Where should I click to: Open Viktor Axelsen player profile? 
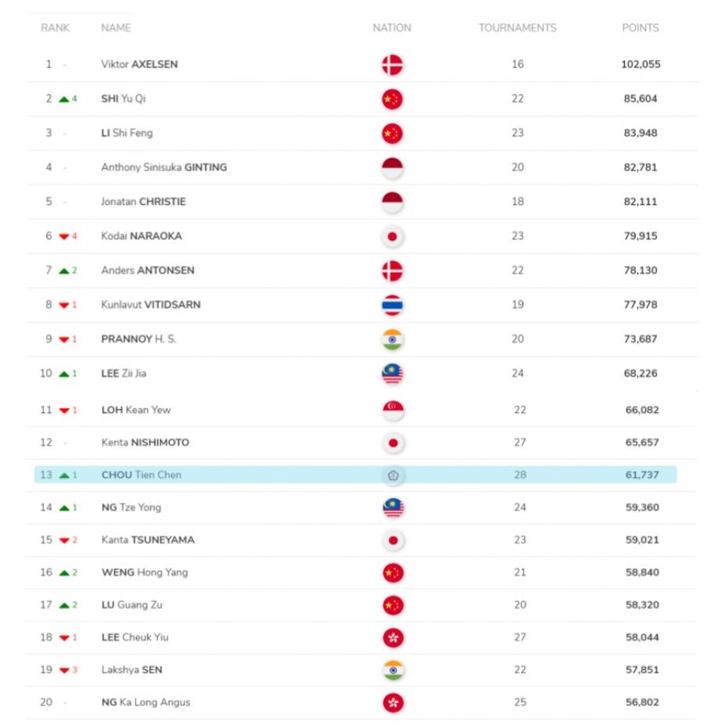(139, 64)
